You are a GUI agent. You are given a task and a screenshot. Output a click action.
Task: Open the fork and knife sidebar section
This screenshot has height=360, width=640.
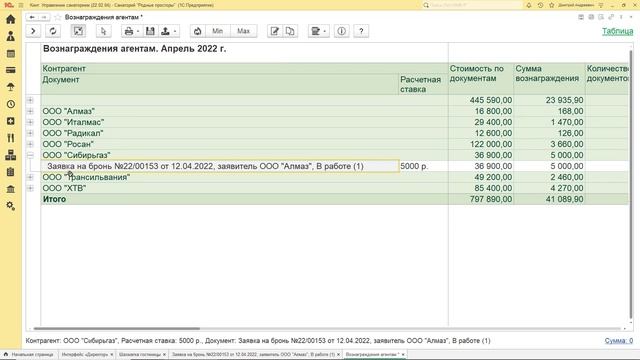[x=11, y=138]
